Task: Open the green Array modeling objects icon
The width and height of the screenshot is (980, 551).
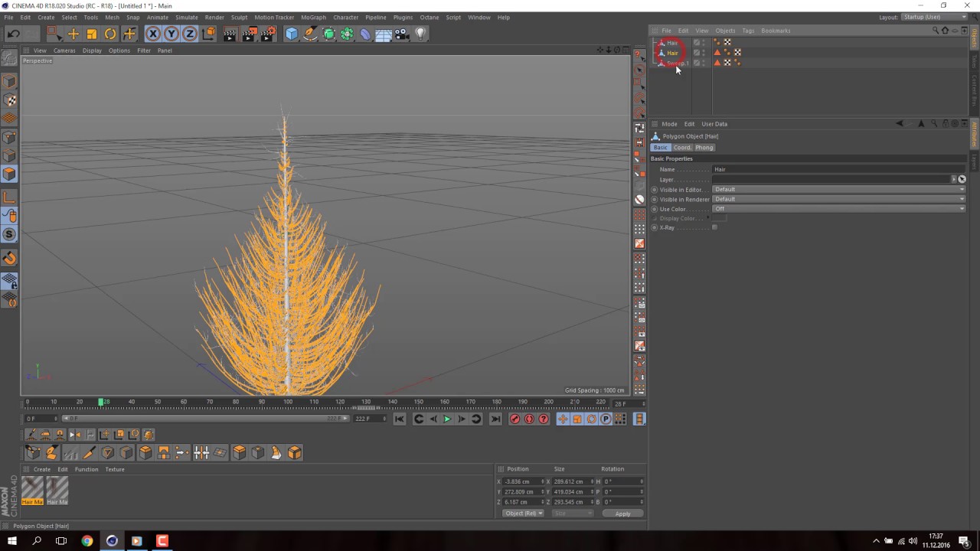Action: coord(348,34)
